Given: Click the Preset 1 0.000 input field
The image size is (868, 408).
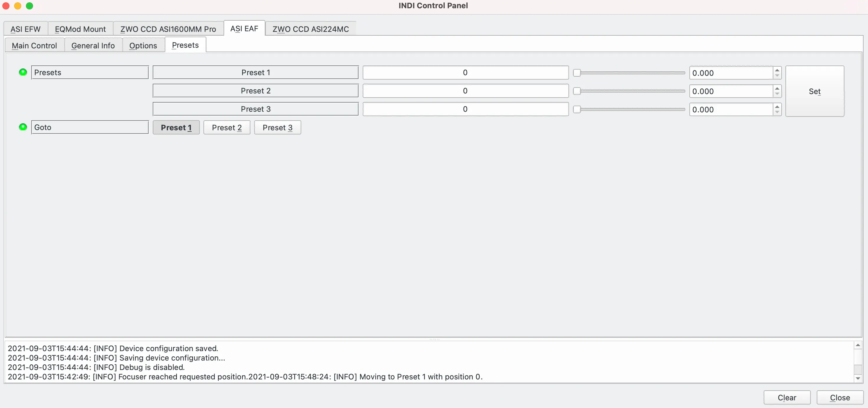Looking at the screenshot, I should 731,73.
